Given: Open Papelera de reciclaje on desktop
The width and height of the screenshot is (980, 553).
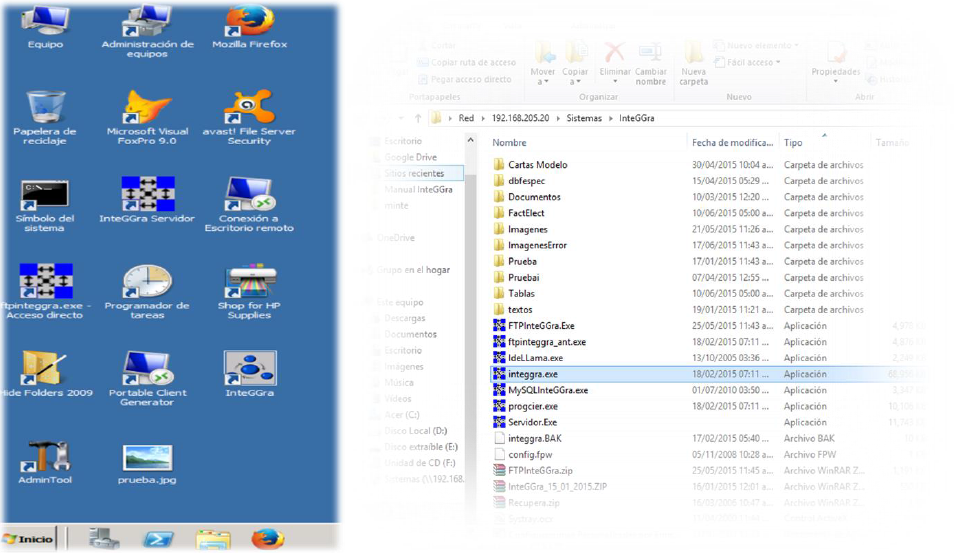Looking at the screenshot, I should [x=45, y=108].
